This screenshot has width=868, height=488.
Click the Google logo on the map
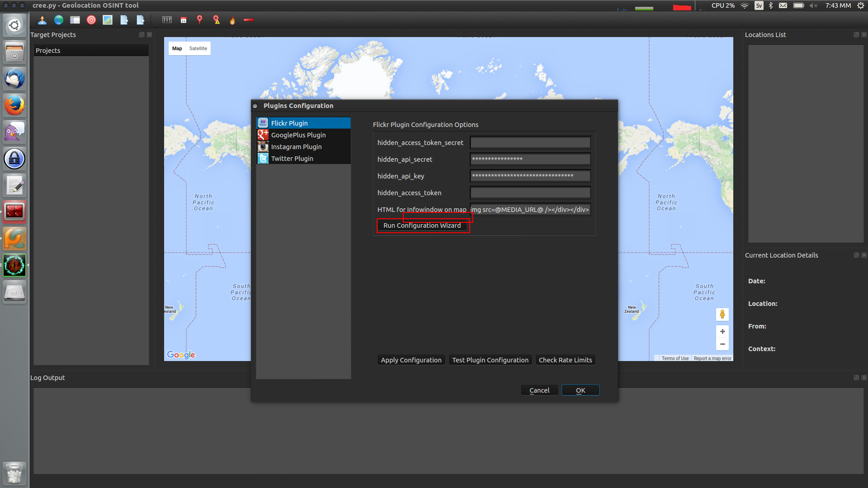(181, 355)
